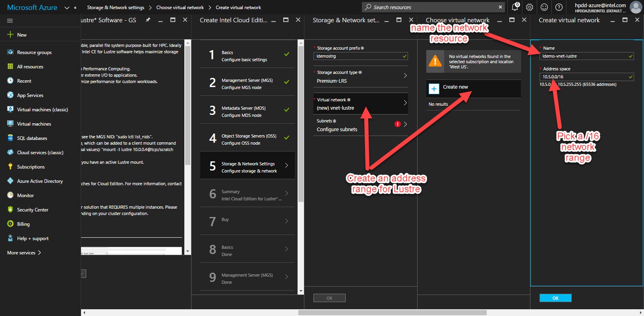This screenshot has width=644, height=316.
Task: Open Subscriptions key icon
Action: [10, 167]
